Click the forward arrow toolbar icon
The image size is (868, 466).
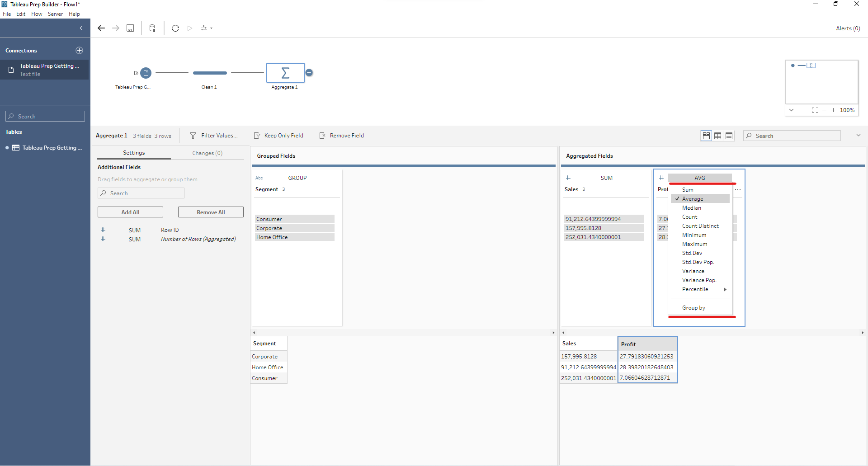click(x=116, y=28)
